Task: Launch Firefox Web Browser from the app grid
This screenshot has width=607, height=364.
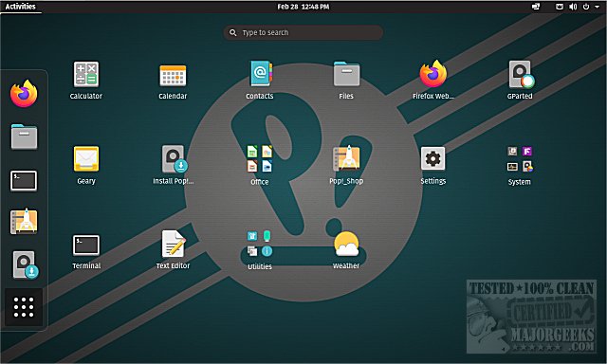Action: [433, 74]
